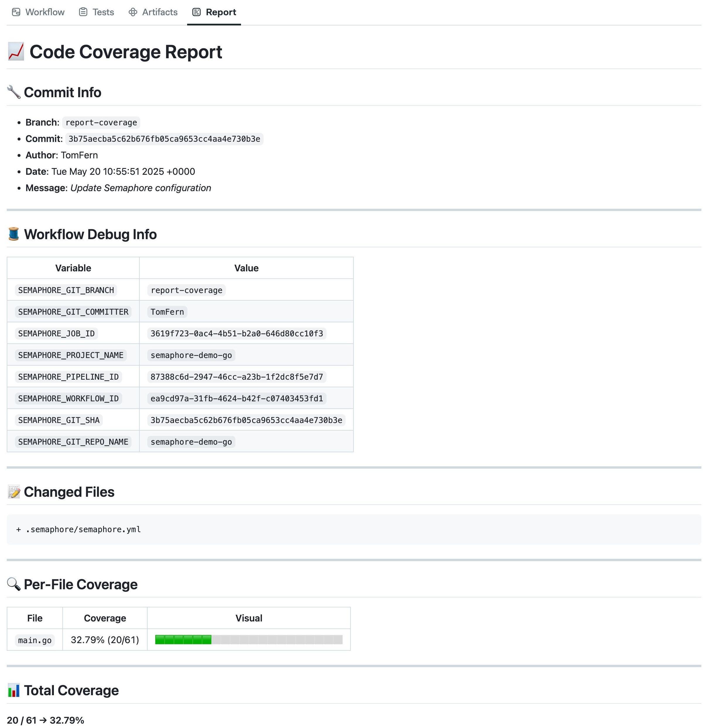Click the SEMAPHORE_GIT_COMMITTER variable cell
The image size is (704, 728).
(x=73, y=312)
